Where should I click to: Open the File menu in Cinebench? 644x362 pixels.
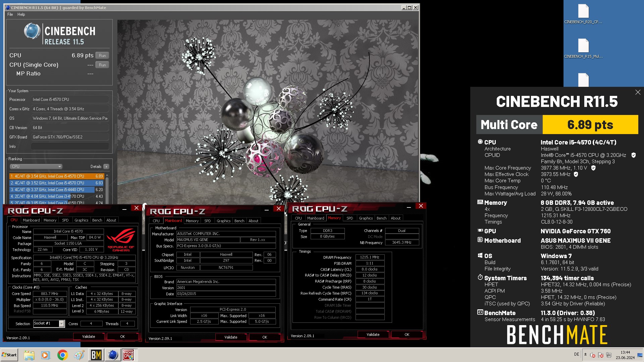pyautogui.click(x=10, y=14)
